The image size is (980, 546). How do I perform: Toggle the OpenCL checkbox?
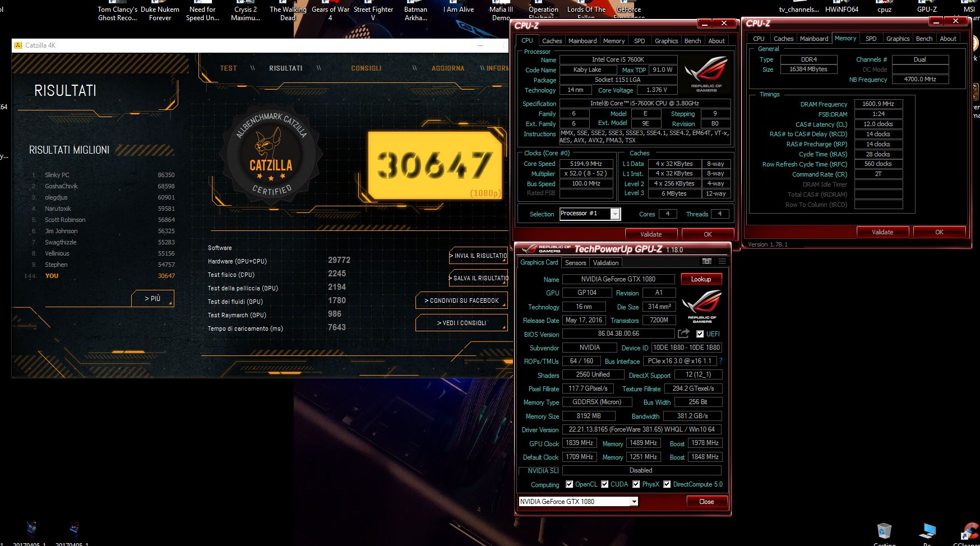click(570, 484)
